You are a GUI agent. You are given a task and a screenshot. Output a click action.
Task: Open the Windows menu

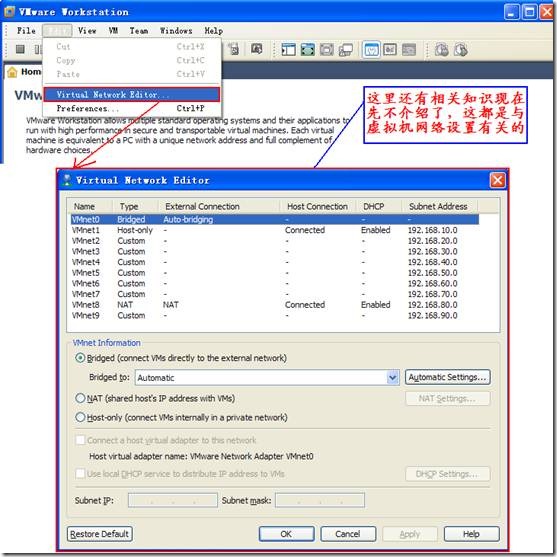coord(176,31)
